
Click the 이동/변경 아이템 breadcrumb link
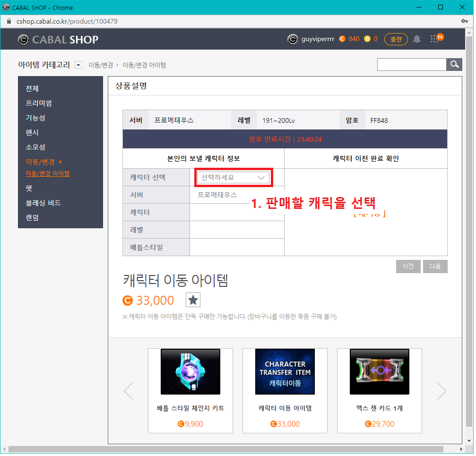[145, 65]
